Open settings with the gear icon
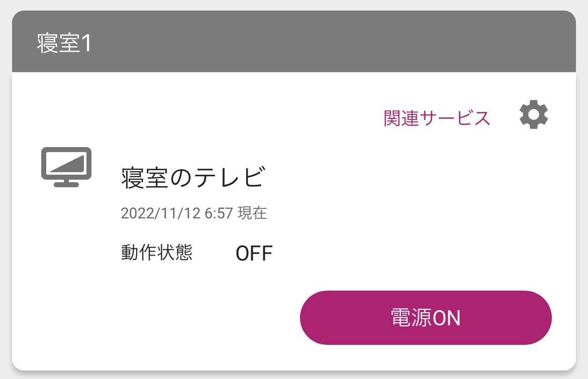The image size is (588, 379). click(x=534, y=115)
